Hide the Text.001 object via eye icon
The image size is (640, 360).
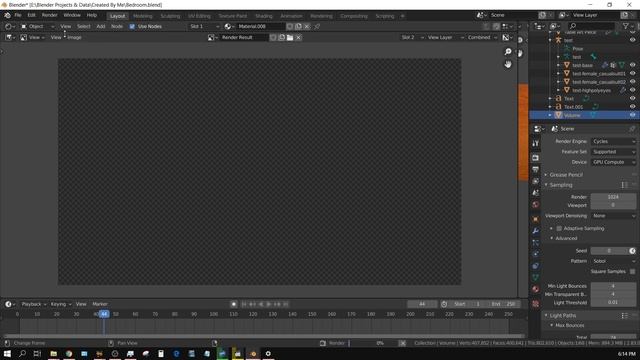[x=633, y=107]
